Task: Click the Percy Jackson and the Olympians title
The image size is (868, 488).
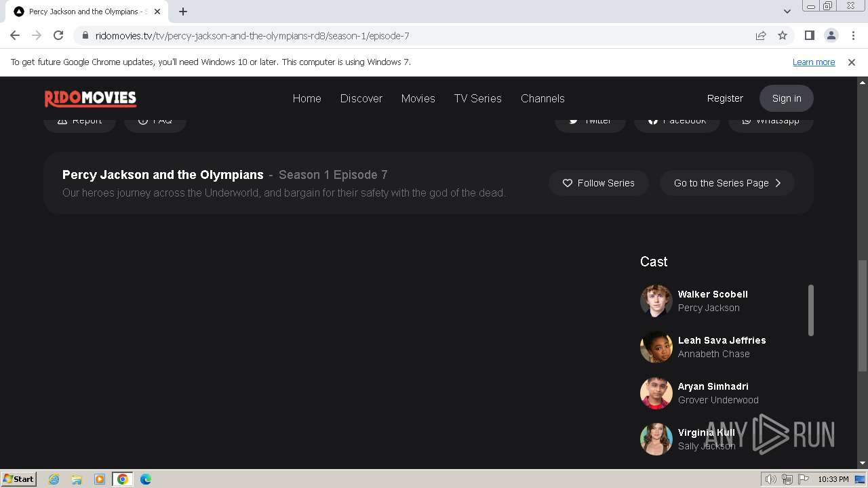Action: pyautogui.click(x=163, y=175)
